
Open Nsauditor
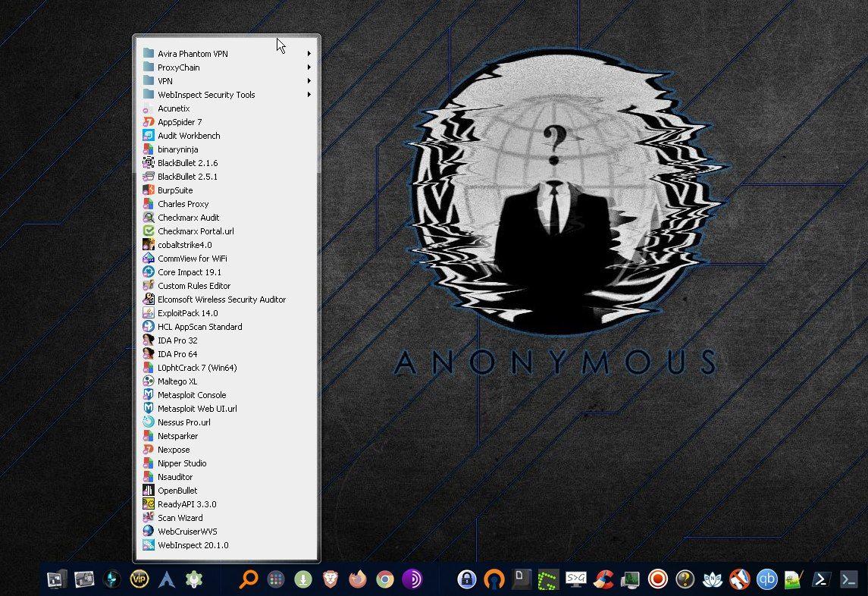(x=227, y=477)
